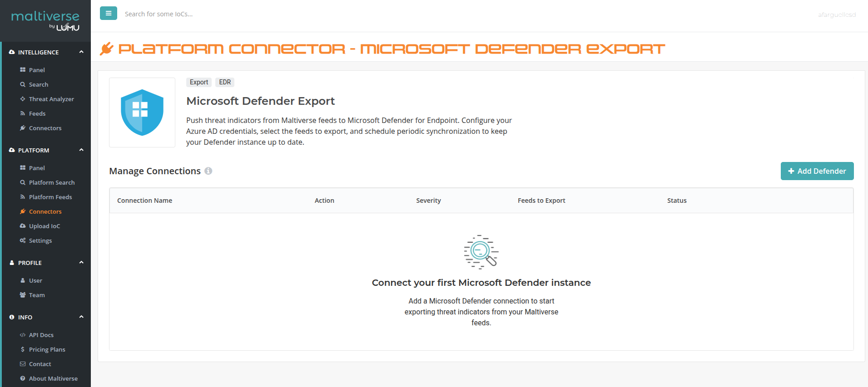Go to Platform Feeds menu item
The image size is (868, 387).
(x=50, y=197)
